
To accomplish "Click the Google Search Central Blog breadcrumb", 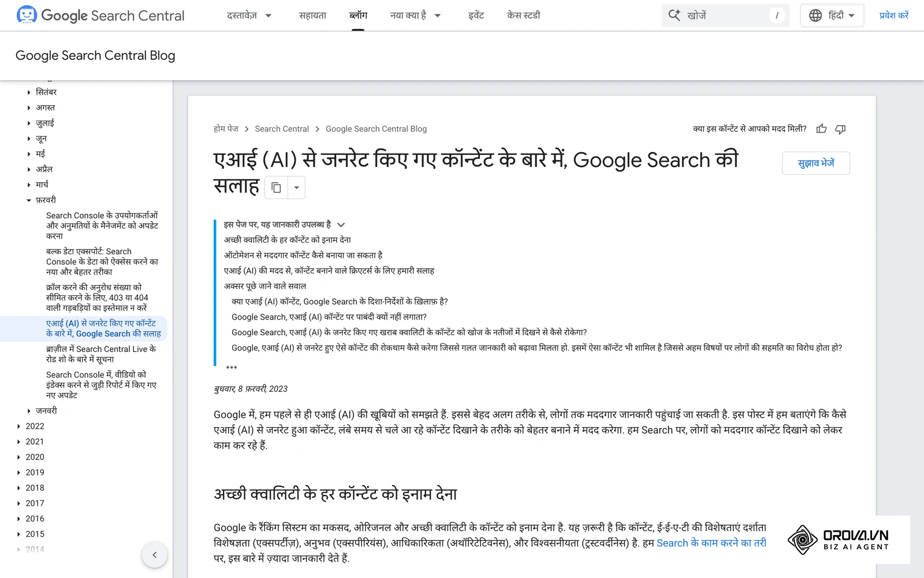I will tap(376, 129).
